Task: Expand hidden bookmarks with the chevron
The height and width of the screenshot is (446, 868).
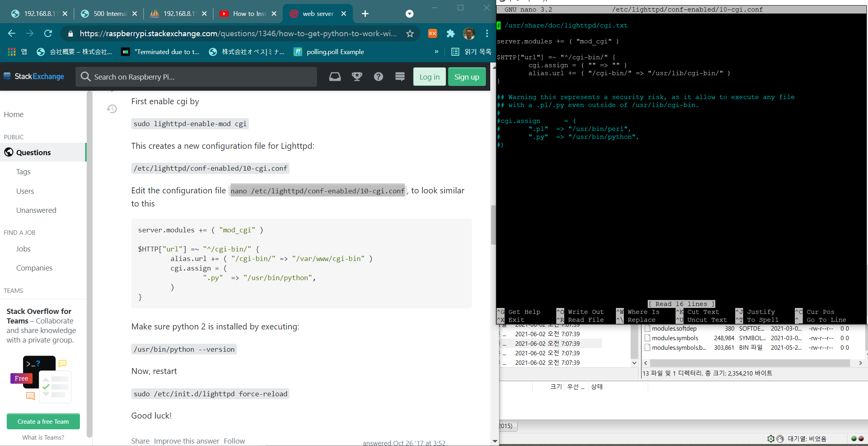Action: point(436,52)
